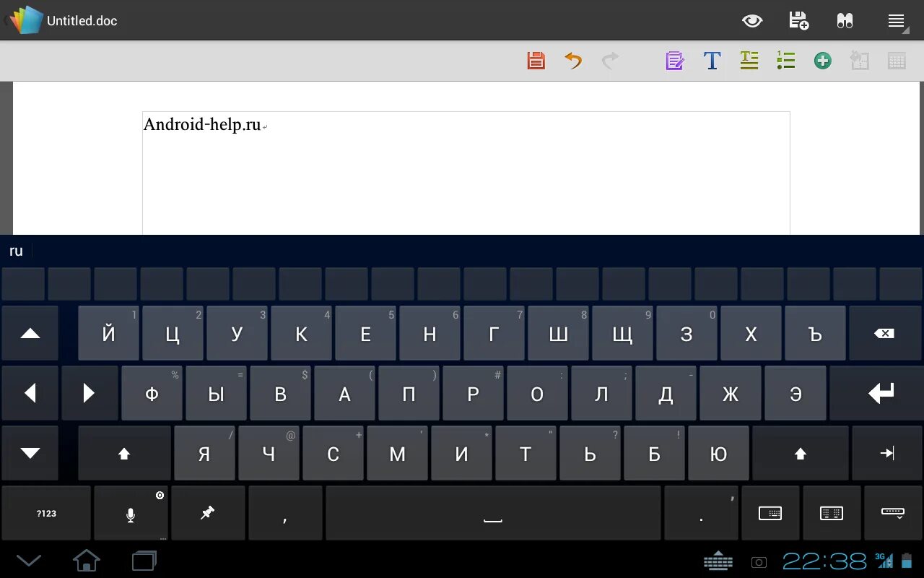Toggle the keyboard pin key
924x578 pixels.
point(208,513)
